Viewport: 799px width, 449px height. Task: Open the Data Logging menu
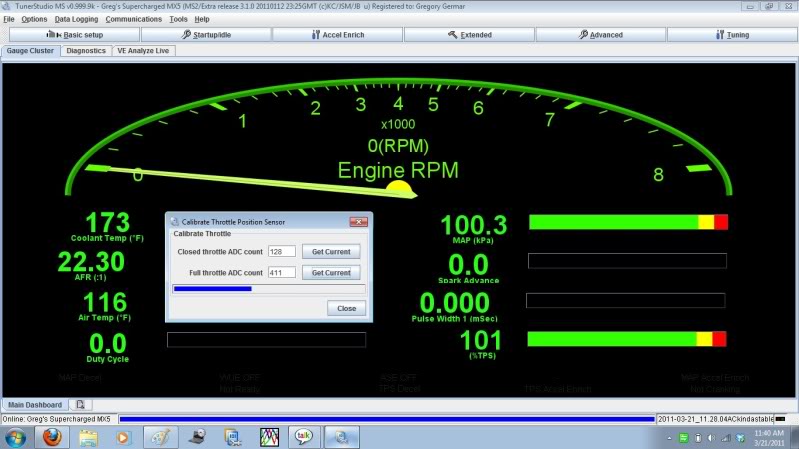coord(77,19)
